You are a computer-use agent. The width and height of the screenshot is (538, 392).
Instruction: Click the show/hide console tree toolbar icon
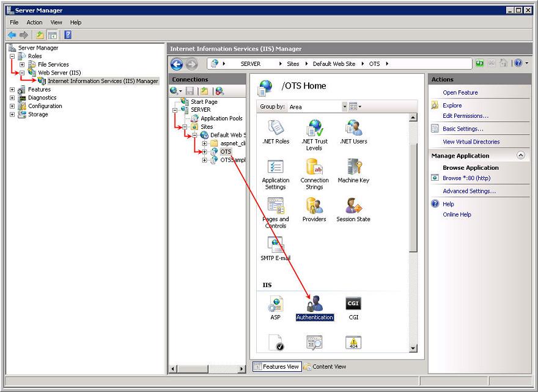(52, 35)
